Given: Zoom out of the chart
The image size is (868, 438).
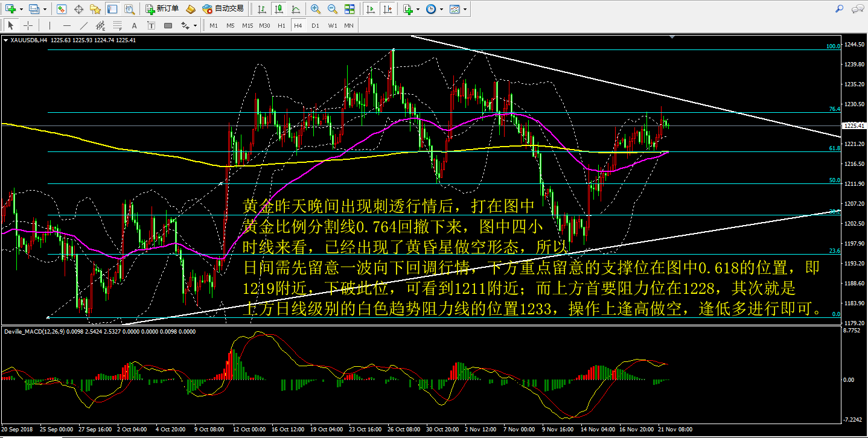Looking at the screenshot, I should point(333,9).
